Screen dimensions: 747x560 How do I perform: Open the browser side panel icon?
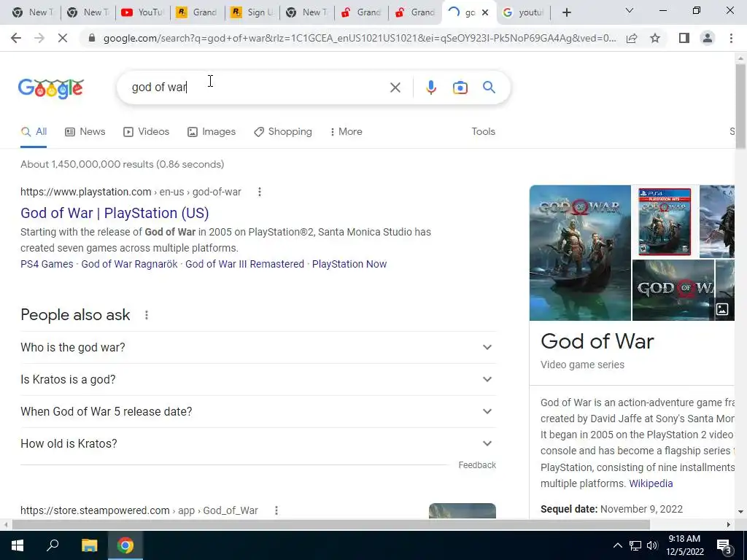coord(684,38)
